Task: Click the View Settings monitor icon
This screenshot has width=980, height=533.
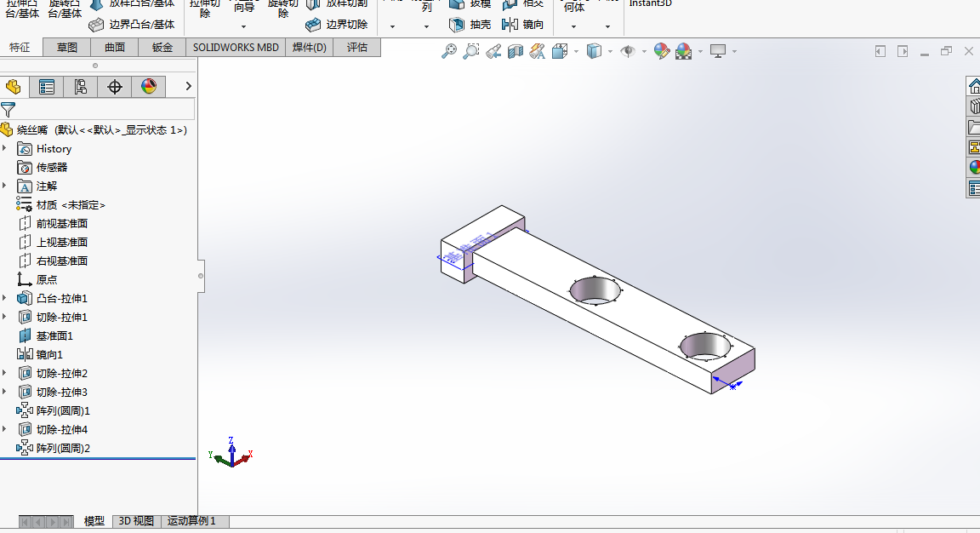Action: click(717, 51)
